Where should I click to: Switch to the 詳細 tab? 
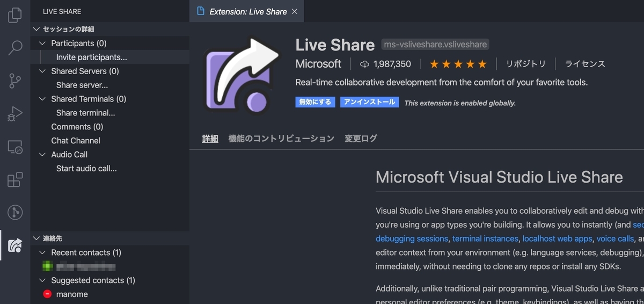210,139
